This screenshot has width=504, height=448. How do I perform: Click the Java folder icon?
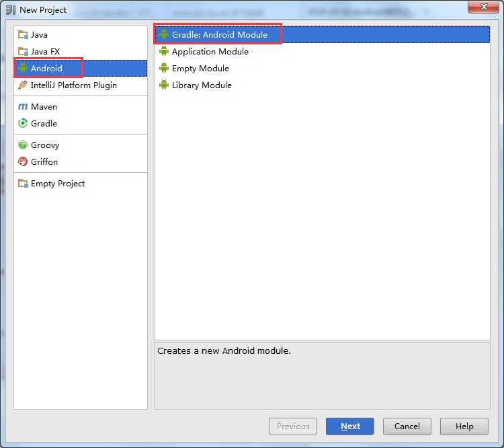pos(23,34)
